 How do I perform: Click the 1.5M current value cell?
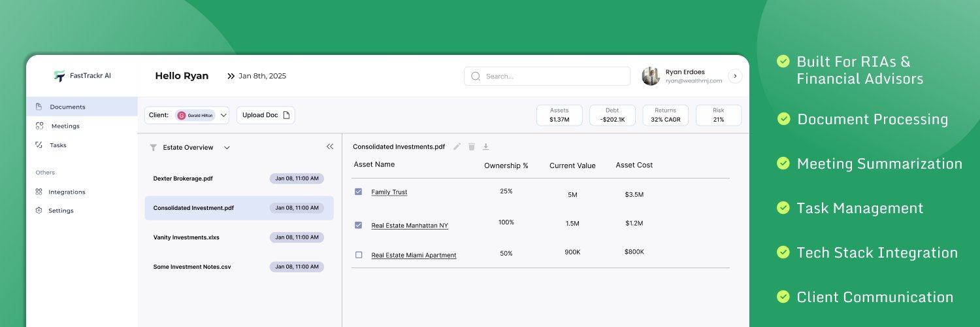click(x=572, y=224)
